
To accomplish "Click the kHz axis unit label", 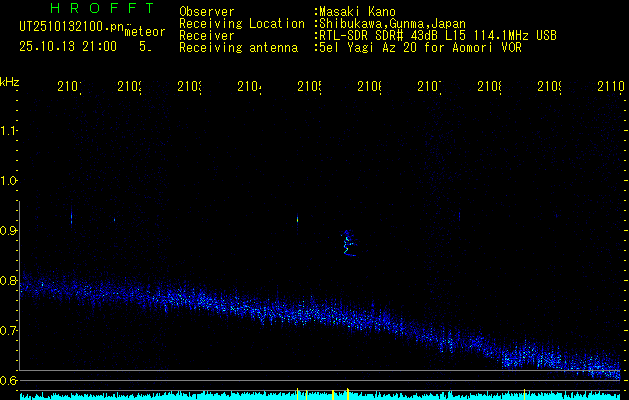I will tap(10, 82).
